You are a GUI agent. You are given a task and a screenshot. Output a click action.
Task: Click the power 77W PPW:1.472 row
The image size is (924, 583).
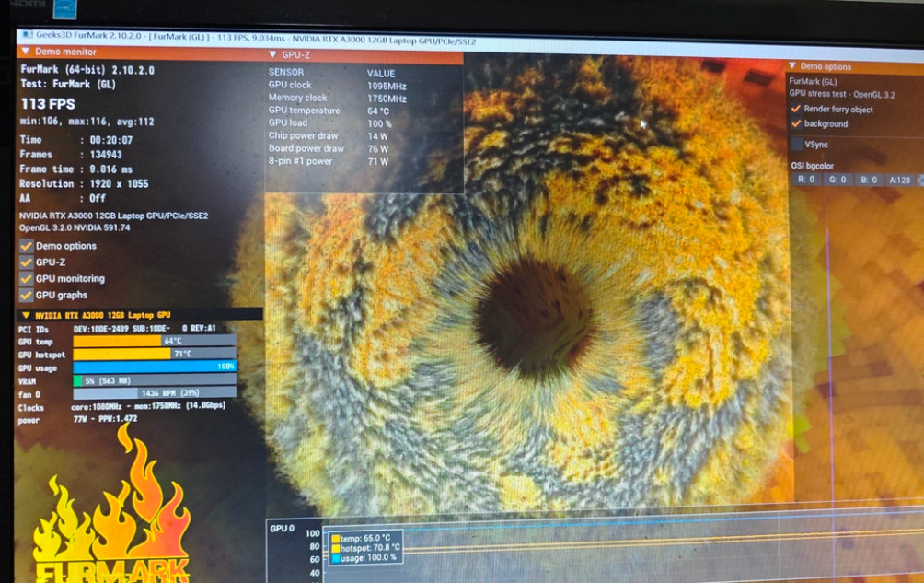pyautogui.click(x=78, y=420)
